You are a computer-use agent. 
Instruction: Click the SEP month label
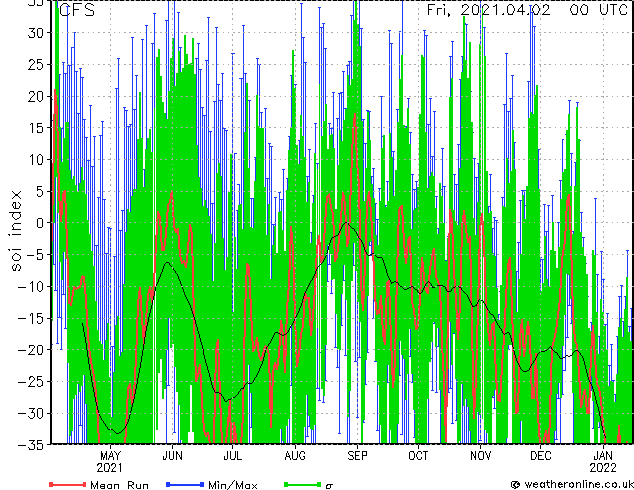pos(357,456)
